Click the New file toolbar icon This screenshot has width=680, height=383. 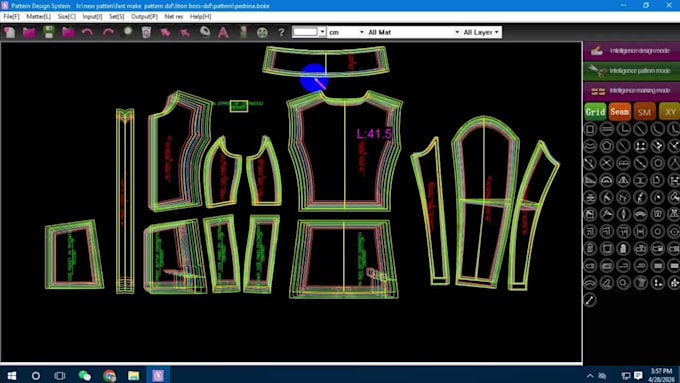9,32
